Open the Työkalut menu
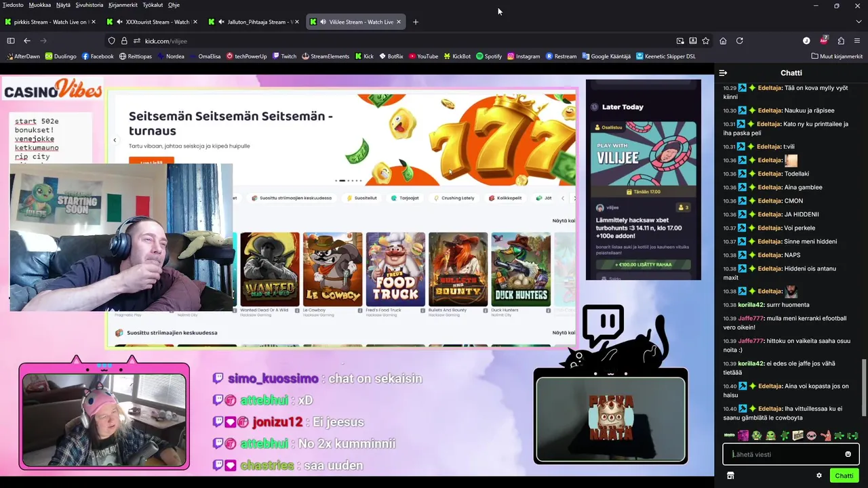 tap(152, 5)
